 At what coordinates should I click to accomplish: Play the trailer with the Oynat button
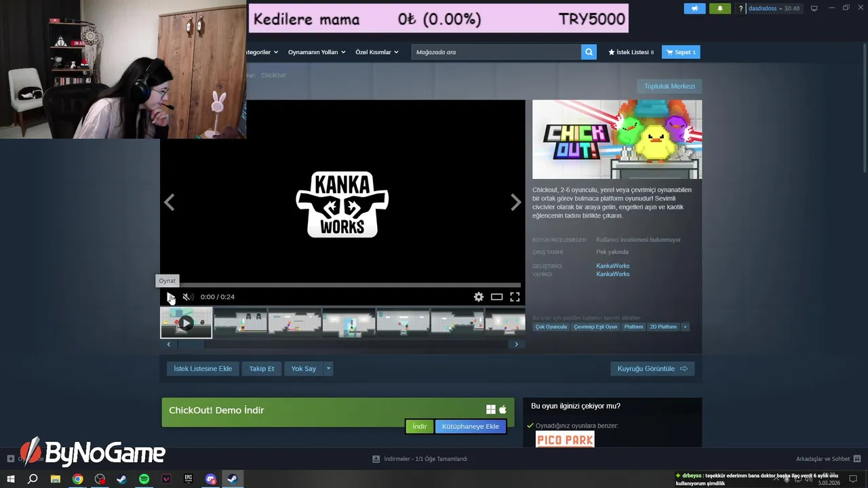click(x=170, y=297)
